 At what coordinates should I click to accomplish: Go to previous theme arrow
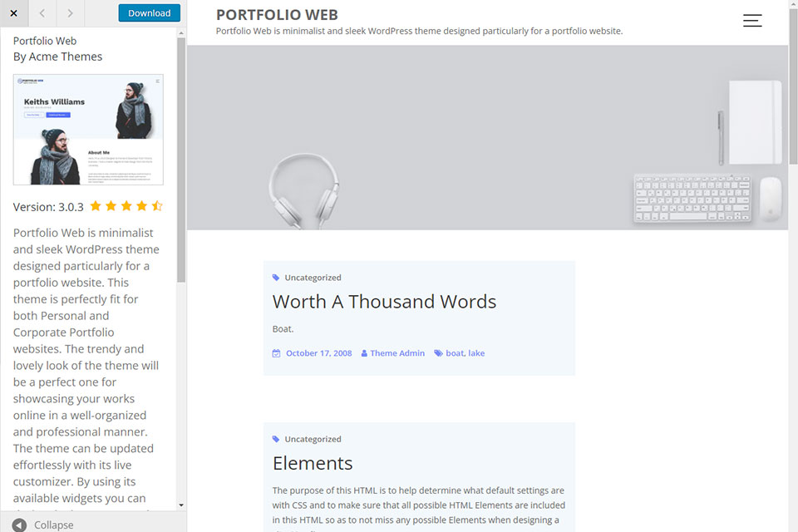tap(42, 13)
